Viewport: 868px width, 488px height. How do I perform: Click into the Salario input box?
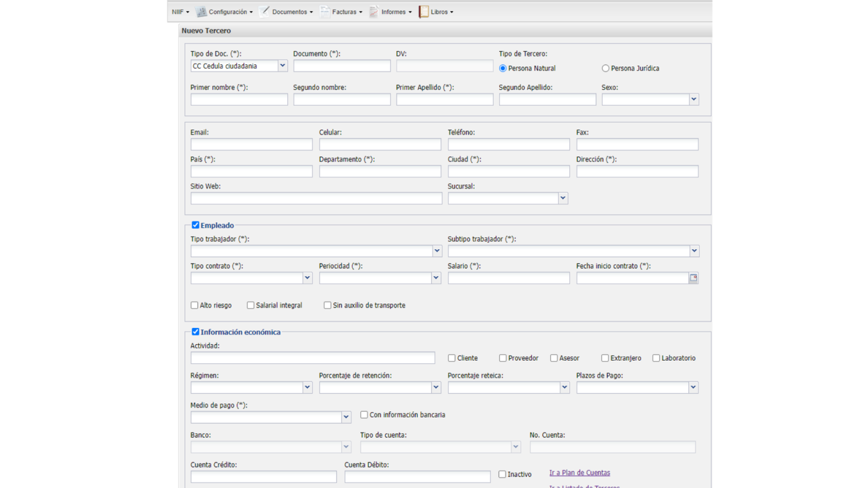(508, 278)
